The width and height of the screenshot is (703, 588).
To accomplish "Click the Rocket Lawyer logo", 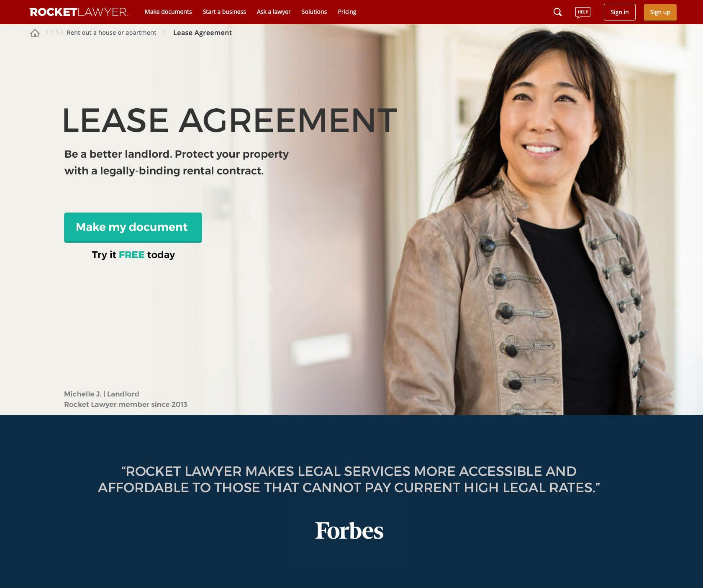I will coord(79,12).
